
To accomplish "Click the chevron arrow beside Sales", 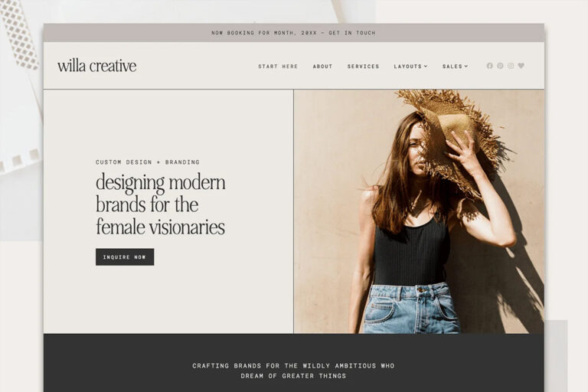I will pyautogui.click(x=466, y=66).
